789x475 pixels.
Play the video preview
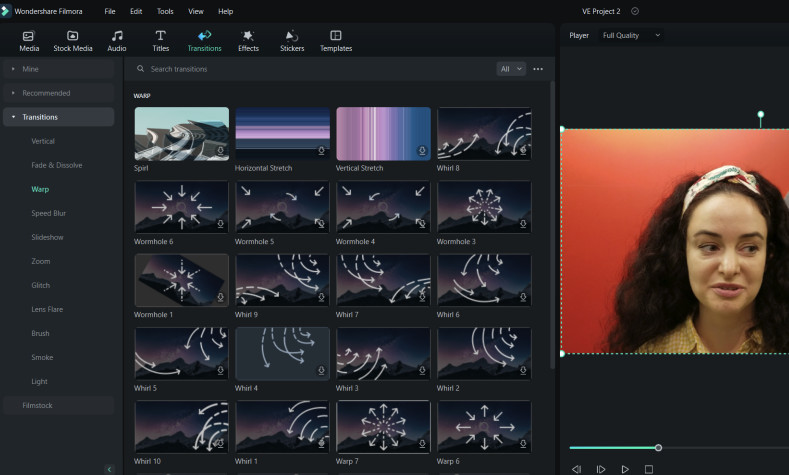coord(625,469)
